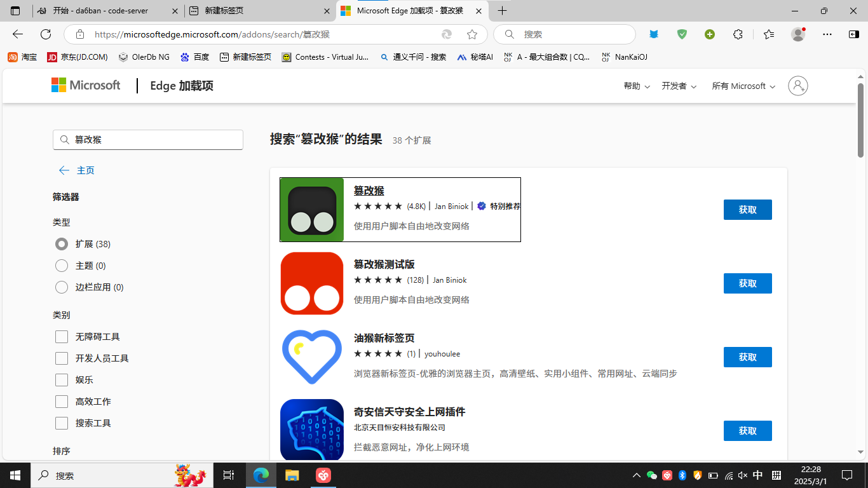
Task: Open a new browser tab
Action: click(502, 11)
